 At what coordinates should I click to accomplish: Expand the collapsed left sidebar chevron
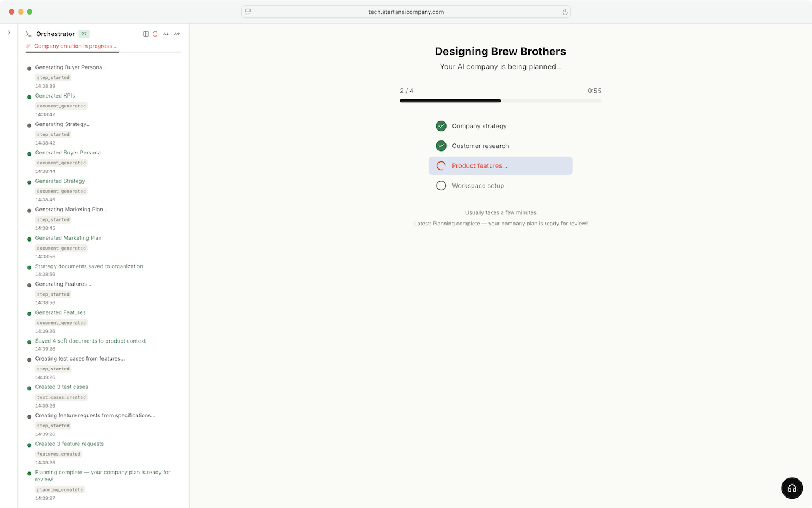click(9, 33)
